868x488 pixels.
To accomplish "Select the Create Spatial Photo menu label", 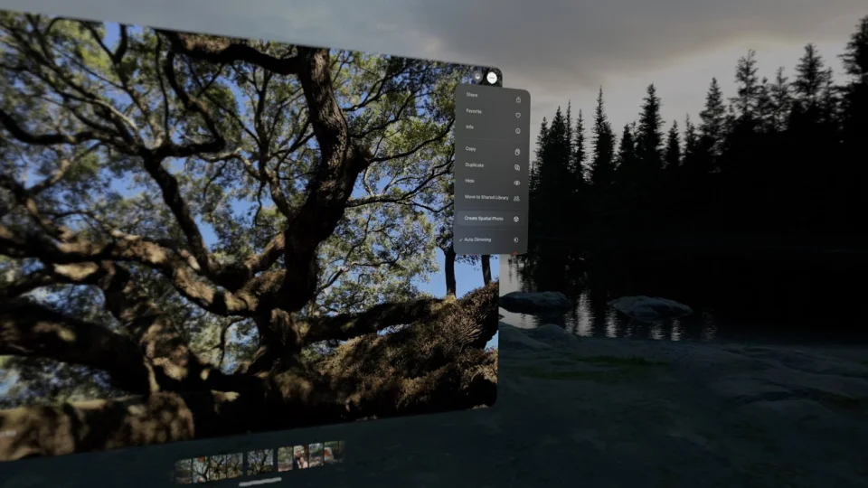I will click(483, 219).
